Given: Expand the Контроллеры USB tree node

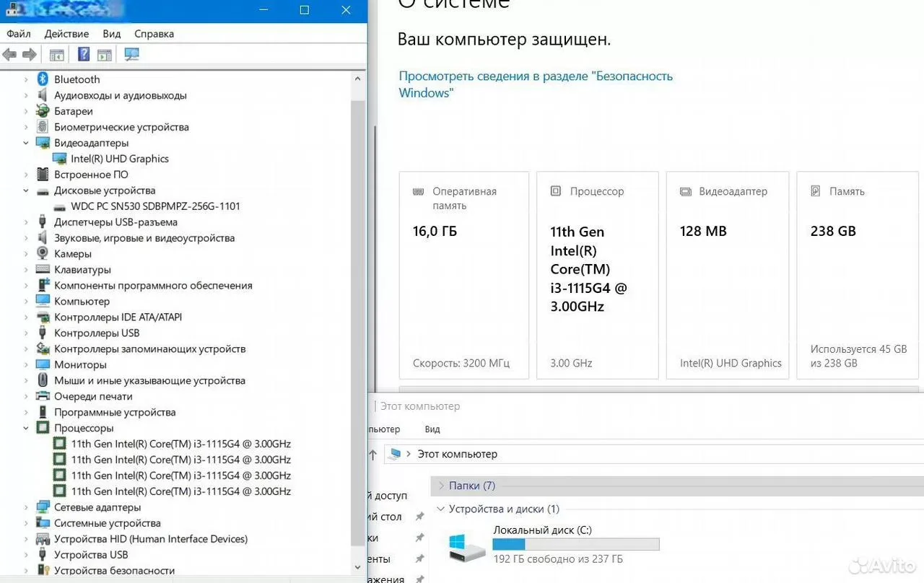Looking at the screenshot, I should 26,333.
